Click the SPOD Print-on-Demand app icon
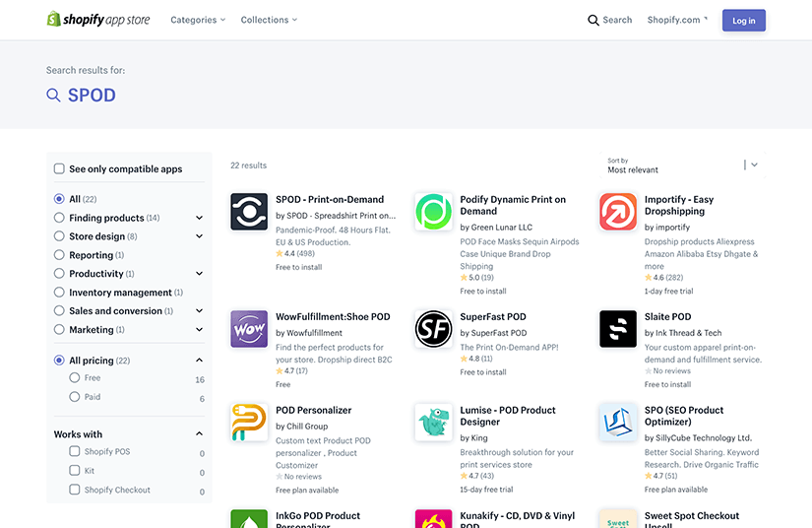 249,212
